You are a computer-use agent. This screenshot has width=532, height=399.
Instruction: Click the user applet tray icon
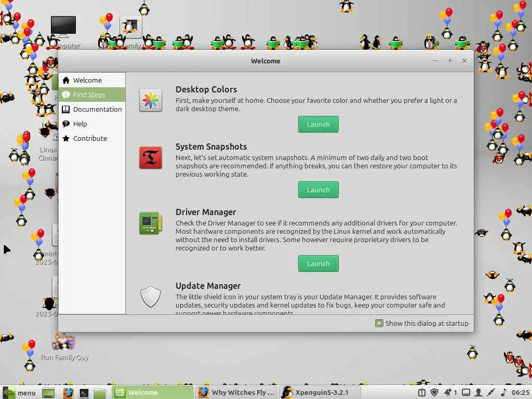tap(478, 393)
